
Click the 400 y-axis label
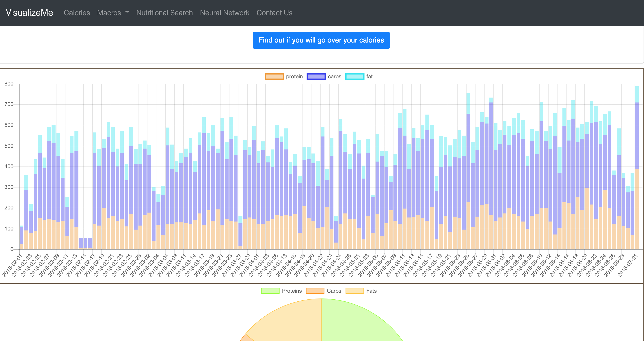(9, 166)
